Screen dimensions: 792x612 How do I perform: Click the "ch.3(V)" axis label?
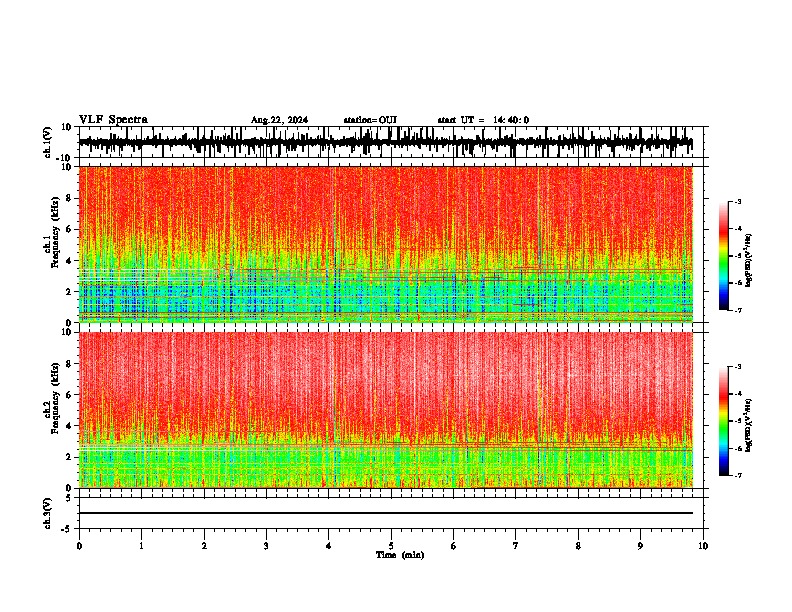48,513
